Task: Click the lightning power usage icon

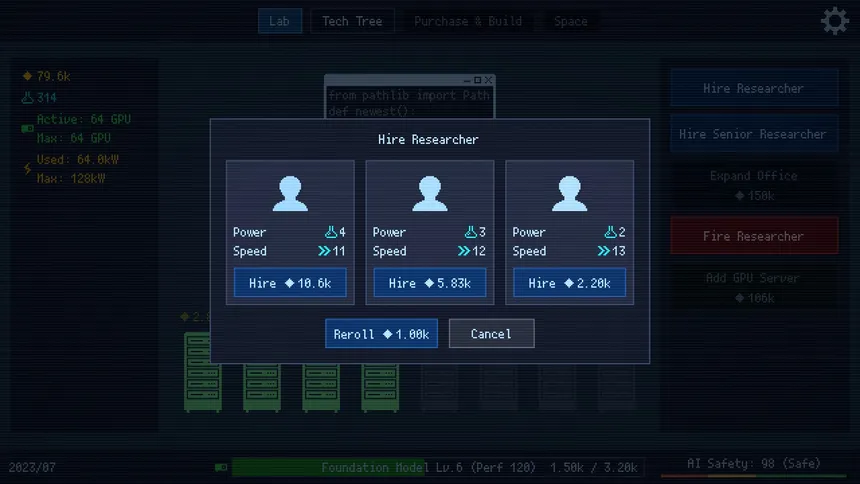Action: 27,169
